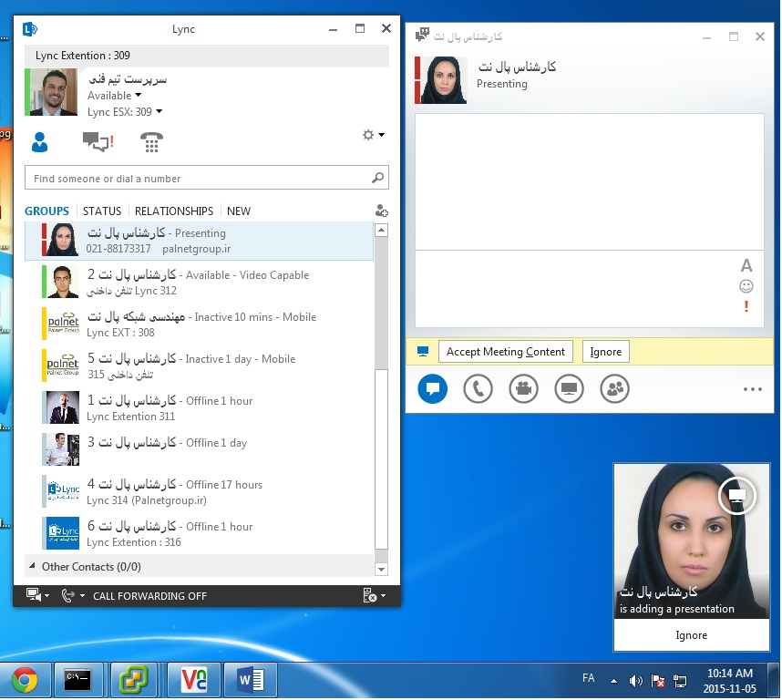Screen dimensions: 782x700
Task: Open VMware vSphere client from taskbar
Action: (134, 680)
